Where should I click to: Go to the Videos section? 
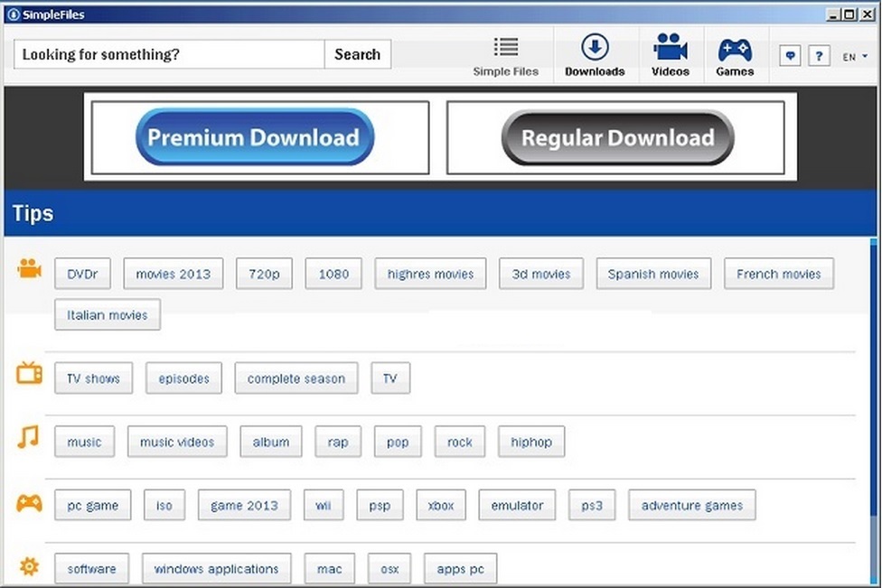point(670,56)
